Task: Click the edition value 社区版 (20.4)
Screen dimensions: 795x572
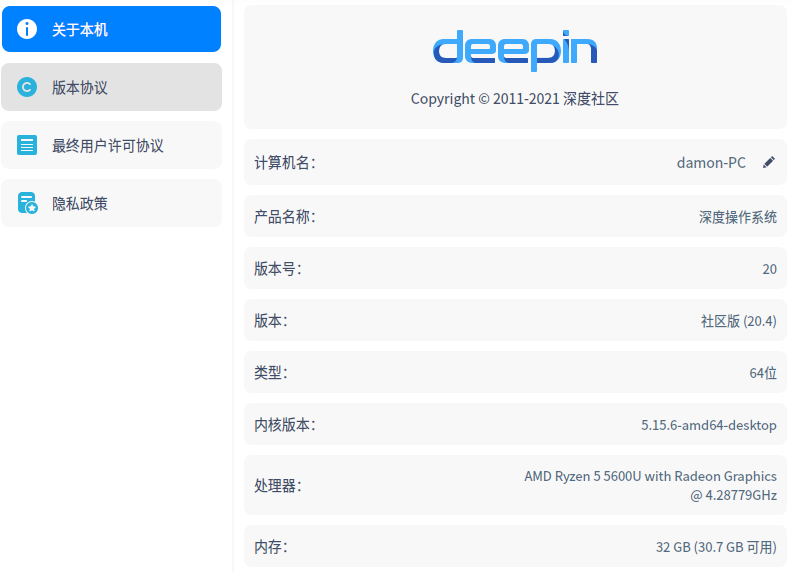Action: pyautogui.click(x=739, y=321)
